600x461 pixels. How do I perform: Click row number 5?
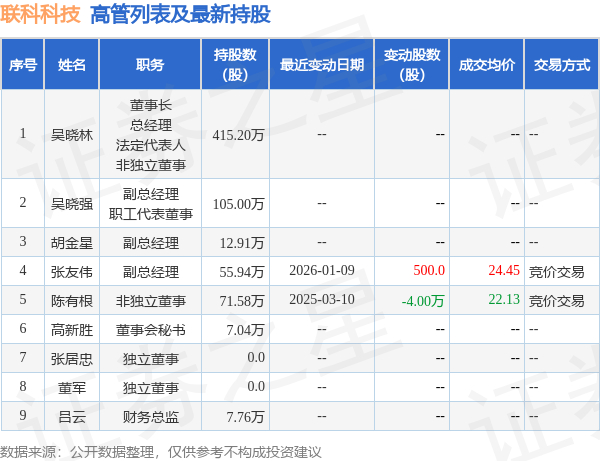click(x=23, y=299)
